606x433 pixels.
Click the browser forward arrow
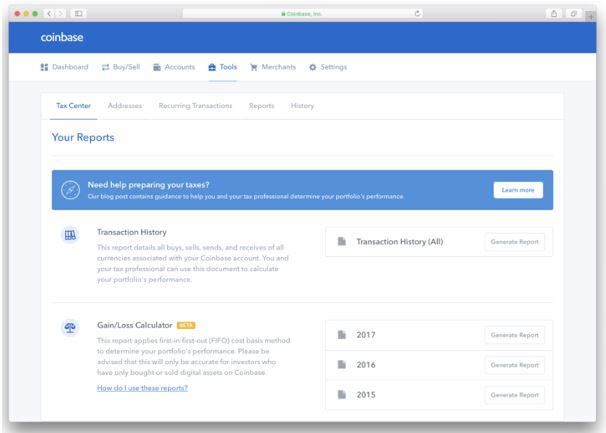click(60, 14)
